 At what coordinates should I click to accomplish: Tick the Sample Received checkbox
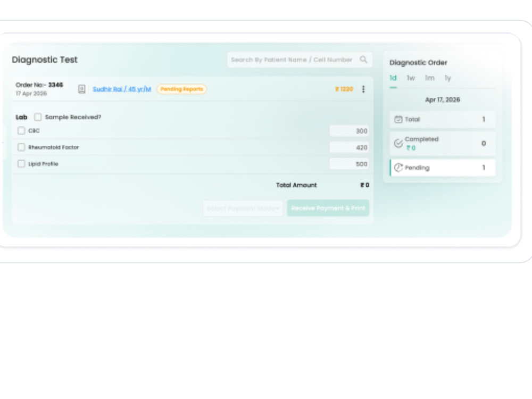(x=38, y=117)
